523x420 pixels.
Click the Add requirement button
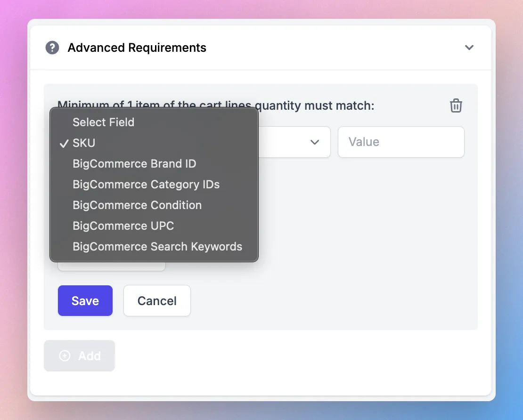pos(79,355)
